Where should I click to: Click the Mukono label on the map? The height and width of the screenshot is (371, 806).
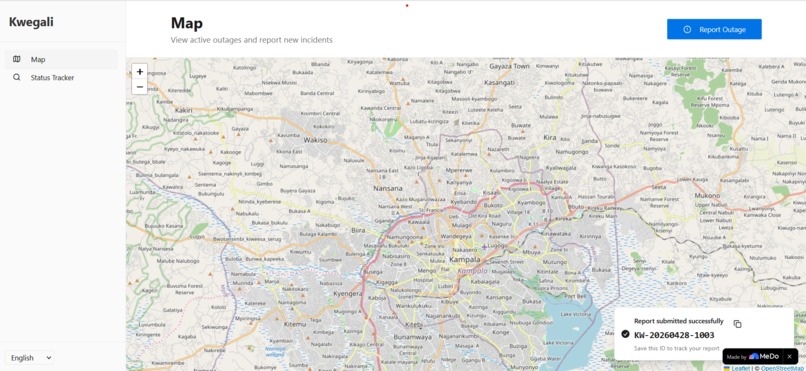(x=707, y=196)
